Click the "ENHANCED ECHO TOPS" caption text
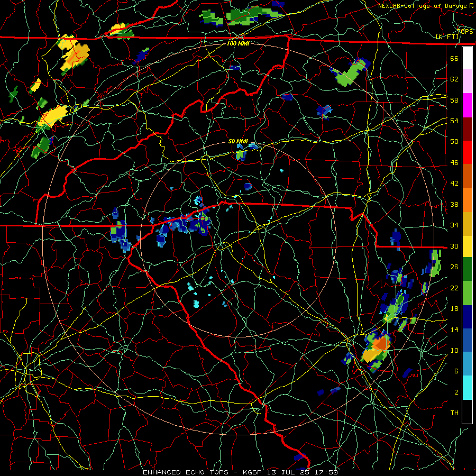476x476 pixels. tap(186, 472)
